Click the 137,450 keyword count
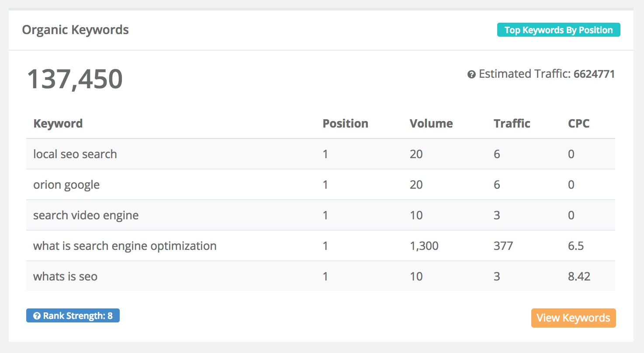Viewport: 644px width, 353px height. (75, 79)
